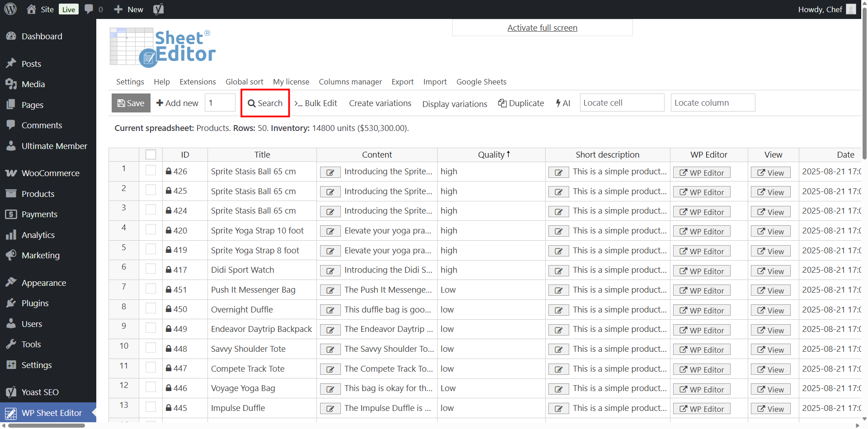Open the Columns manager
868x429 pixels.
(350, 82)
